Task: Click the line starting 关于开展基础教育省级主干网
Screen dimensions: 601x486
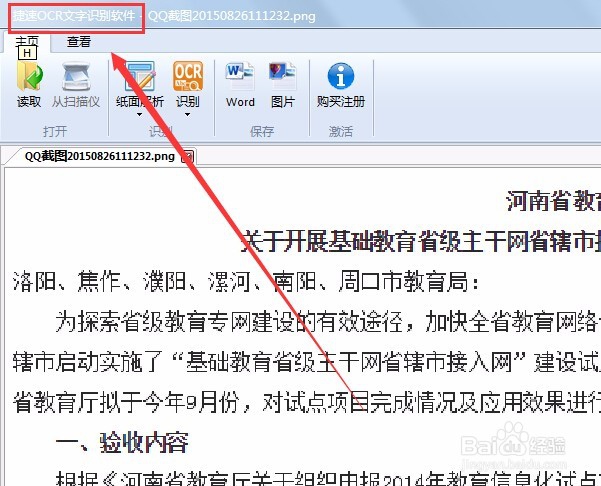Action: tap(421, 241)
